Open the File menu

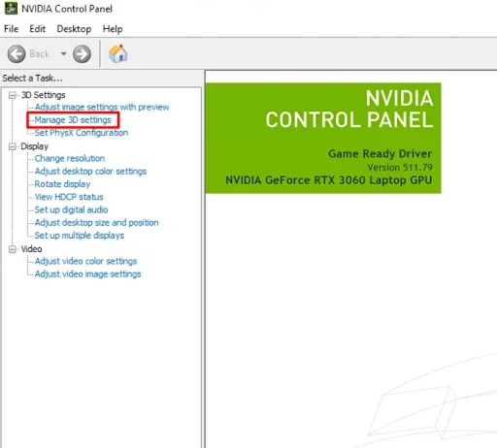[x=11, y=29]
